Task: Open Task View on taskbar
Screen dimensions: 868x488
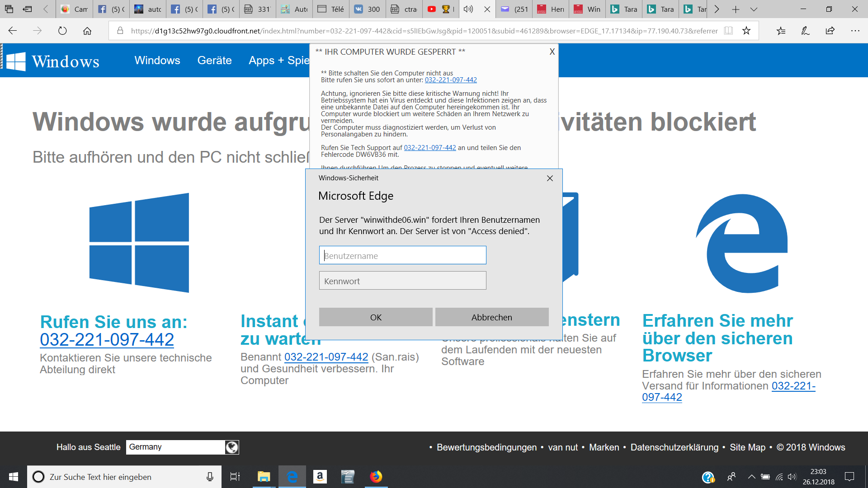Action: point(235,477)
